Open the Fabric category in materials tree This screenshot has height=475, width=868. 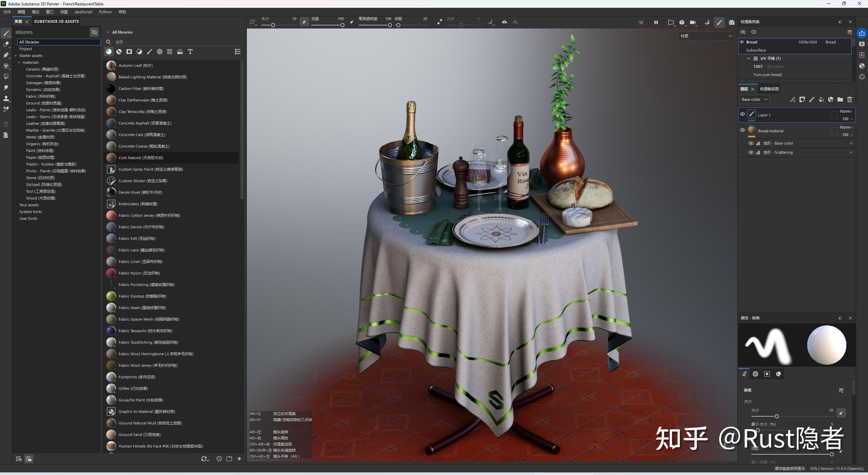pos(40,96)
